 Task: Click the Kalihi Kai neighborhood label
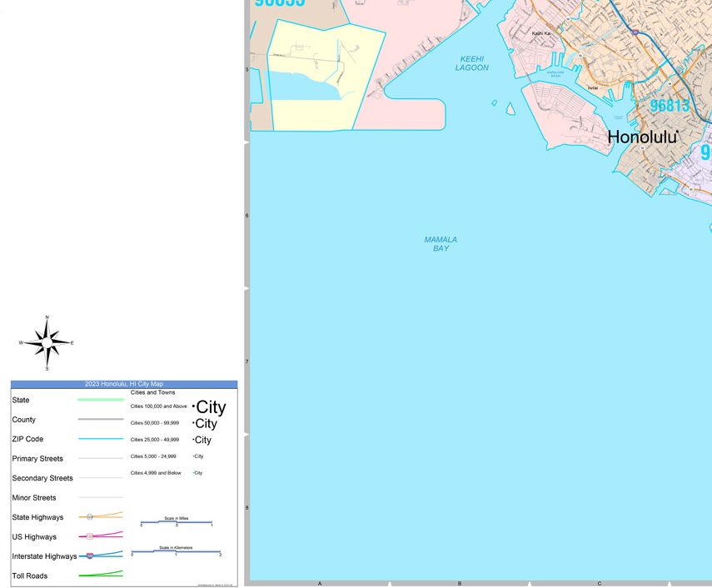(541, 33)
